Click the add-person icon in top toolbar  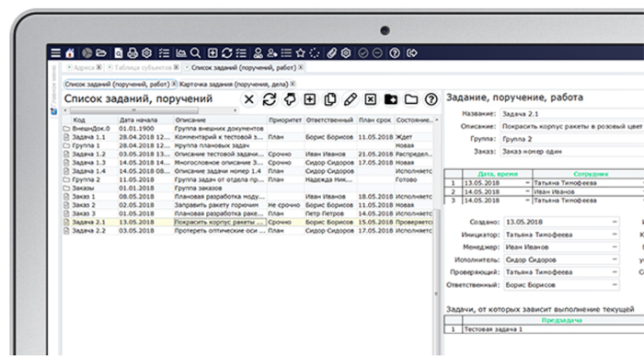(272, 53)
